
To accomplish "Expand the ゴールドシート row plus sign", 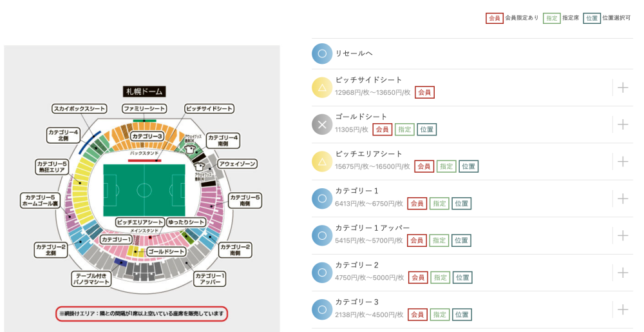I will [623, 124].
